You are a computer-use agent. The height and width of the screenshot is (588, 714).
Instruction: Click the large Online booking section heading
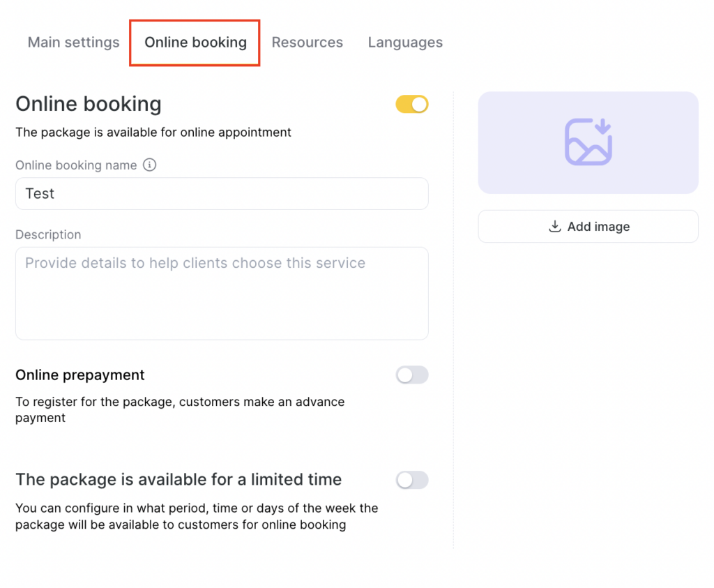(x=89, y=104)
